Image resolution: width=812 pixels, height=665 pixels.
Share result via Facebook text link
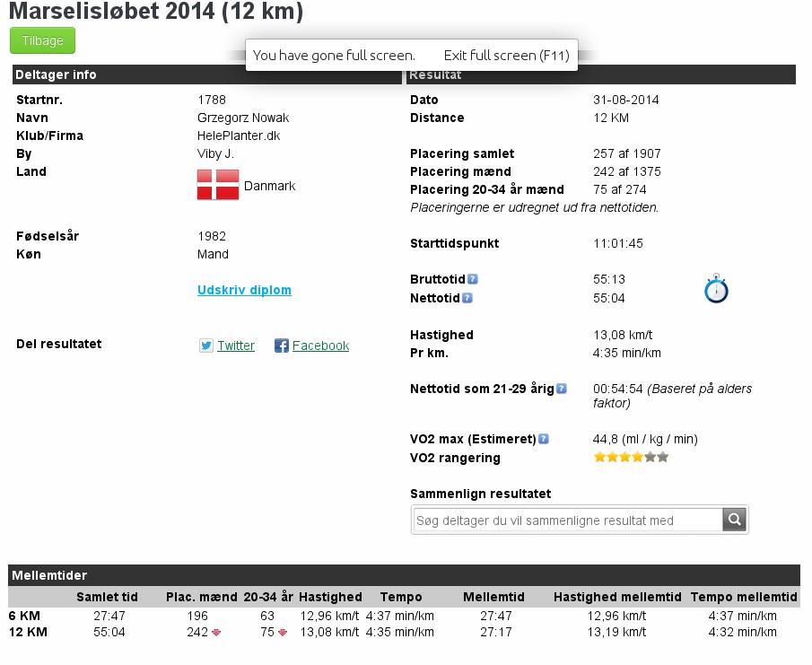pyautogui.click(x=320, y=346)
